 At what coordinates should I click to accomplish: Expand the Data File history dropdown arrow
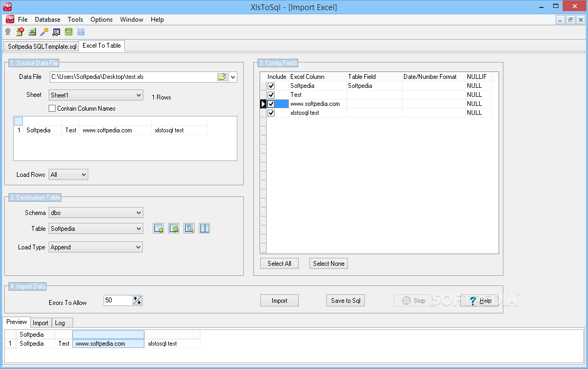coord(233,77)
